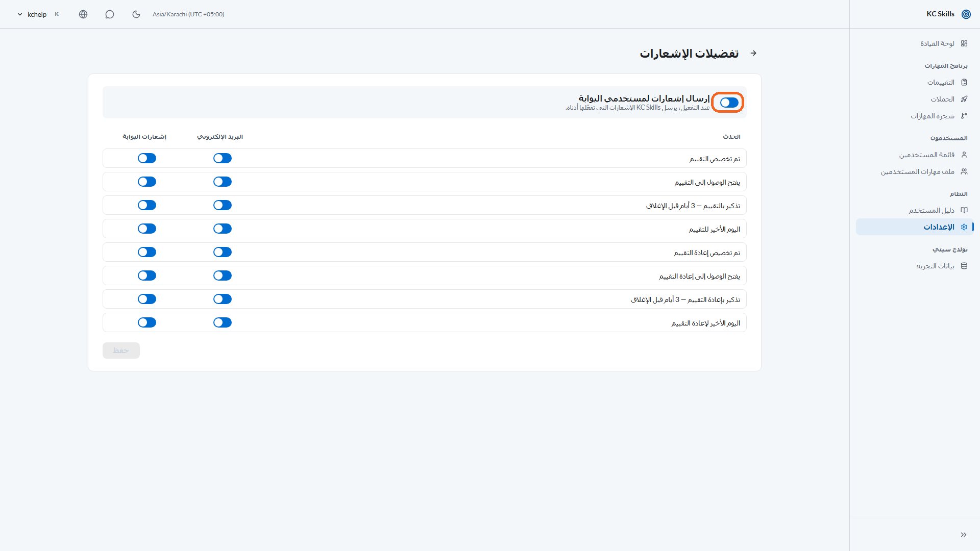Click the بيانات التجربة database icon
The height and width of the screenshot is (551, 980).
964,266
